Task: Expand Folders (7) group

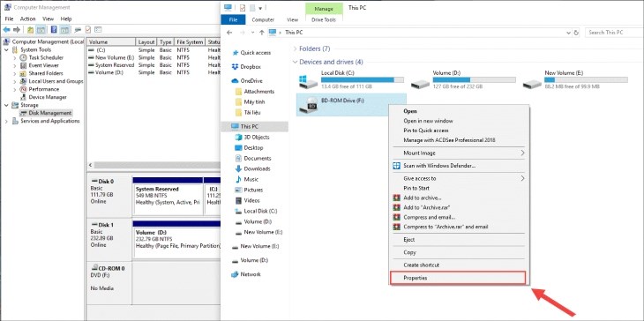Action: pos(295,49)
